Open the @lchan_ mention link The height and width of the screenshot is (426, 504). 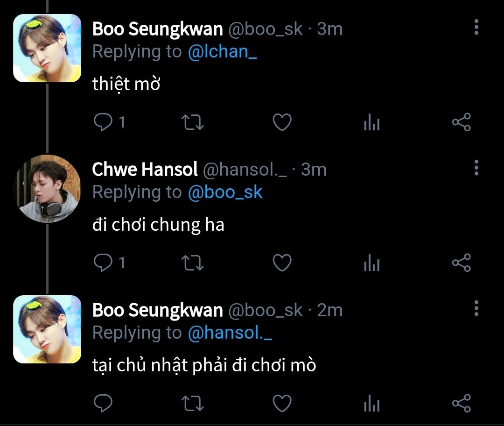pos(222,52)
